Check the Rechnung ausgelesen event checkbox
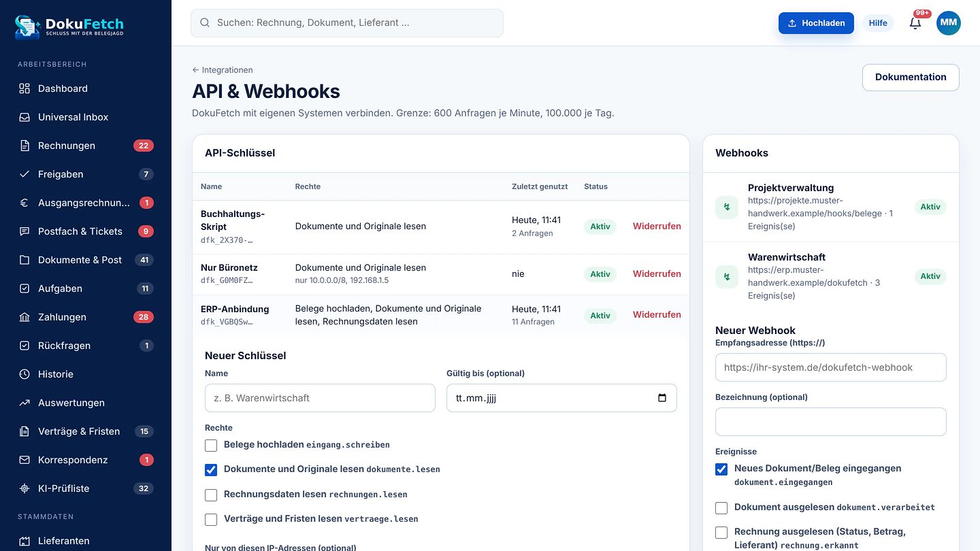 [x=721, y=533]
